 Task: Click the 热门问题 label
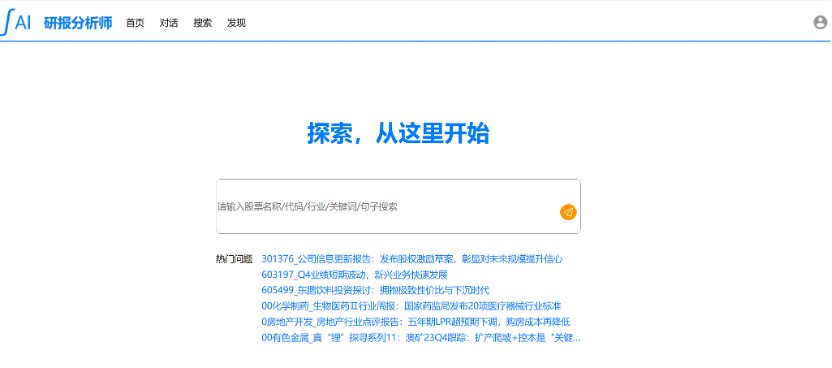234,259
